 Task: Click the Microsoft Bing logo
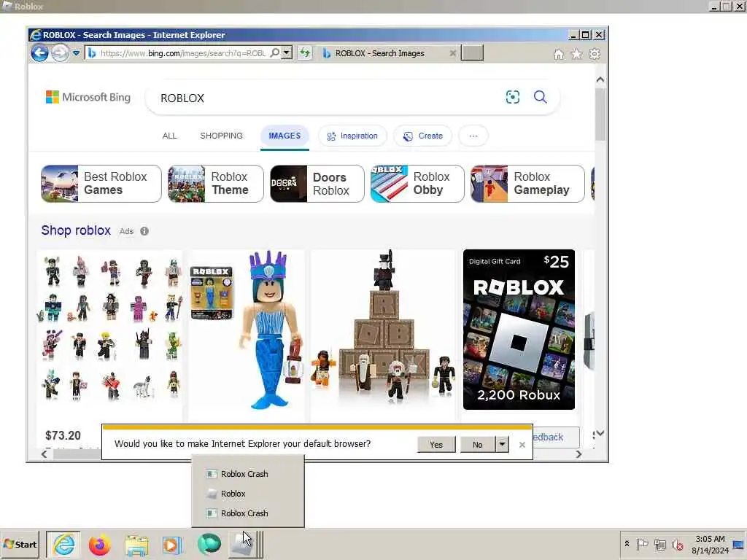pos(88,97)
